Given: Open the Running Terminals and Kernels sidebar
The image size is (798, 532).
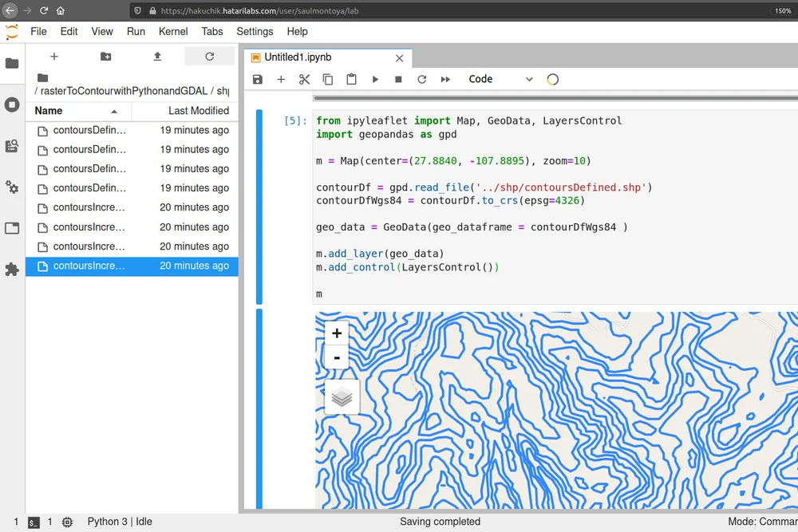Looking at the screenshot, I should click(12, 104).
